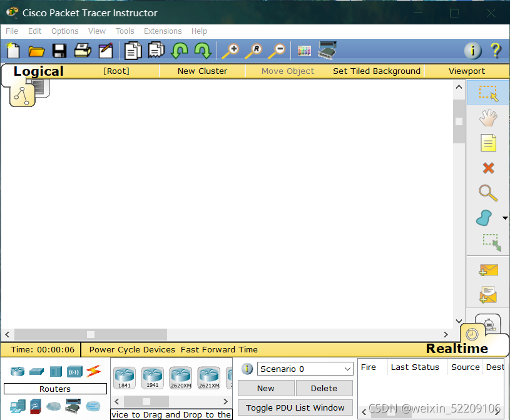The height and width of the screenshot is (420, 510).
Task: Select the Hubs device category
Action: pyautogui.click(x=56, y=372)
